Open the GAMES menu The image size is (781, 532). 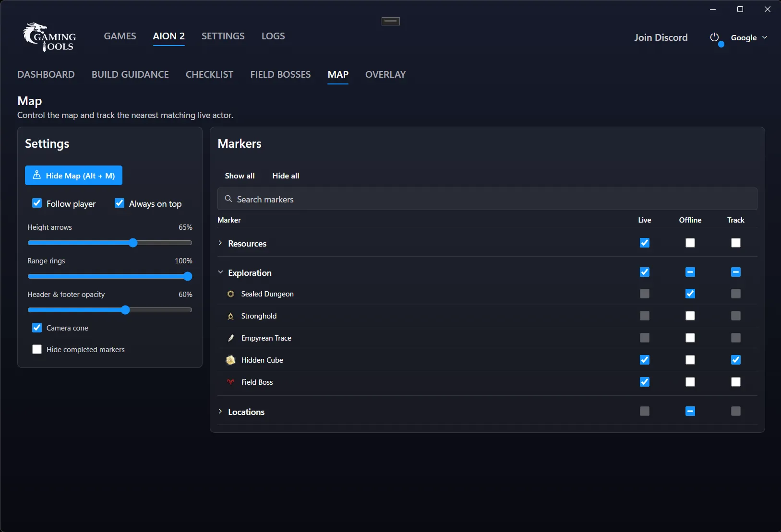click(x=120, y=36)
